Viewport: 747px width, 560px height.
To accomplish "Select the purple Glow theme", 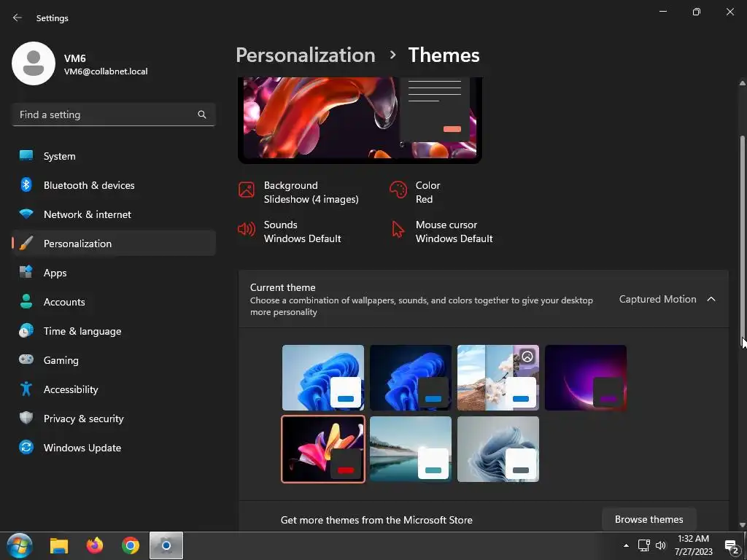I will 586,378.
